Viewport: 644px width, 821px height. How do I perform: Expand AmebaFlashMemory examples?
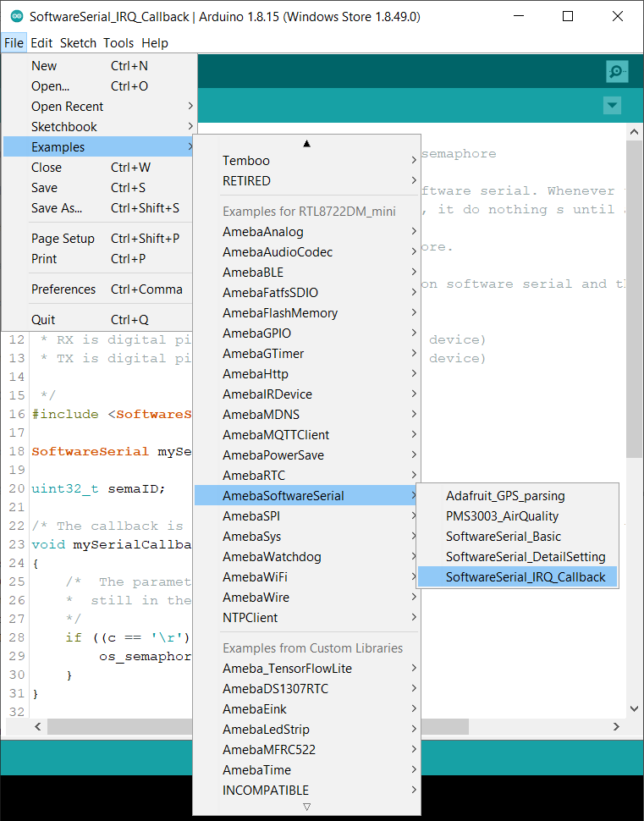tap(307, 313)
